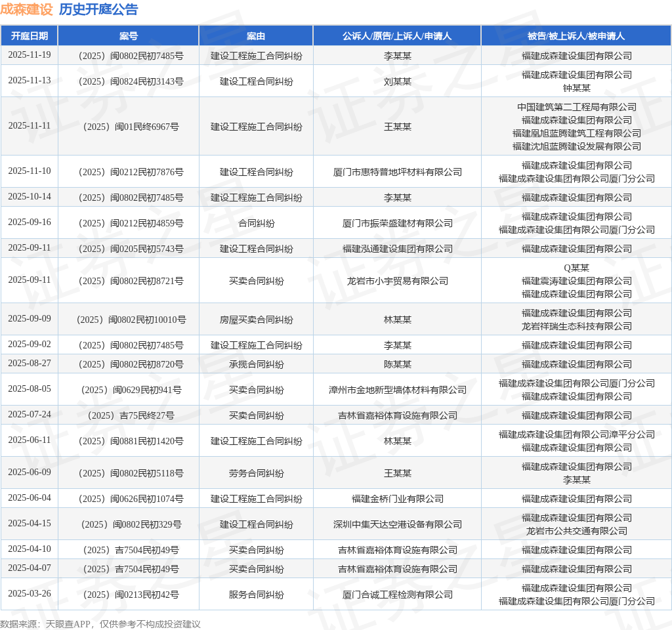Select the 公诉人/原告/上诉人/申请人 column header
672x630 pixels.
(x=397, y=36)
